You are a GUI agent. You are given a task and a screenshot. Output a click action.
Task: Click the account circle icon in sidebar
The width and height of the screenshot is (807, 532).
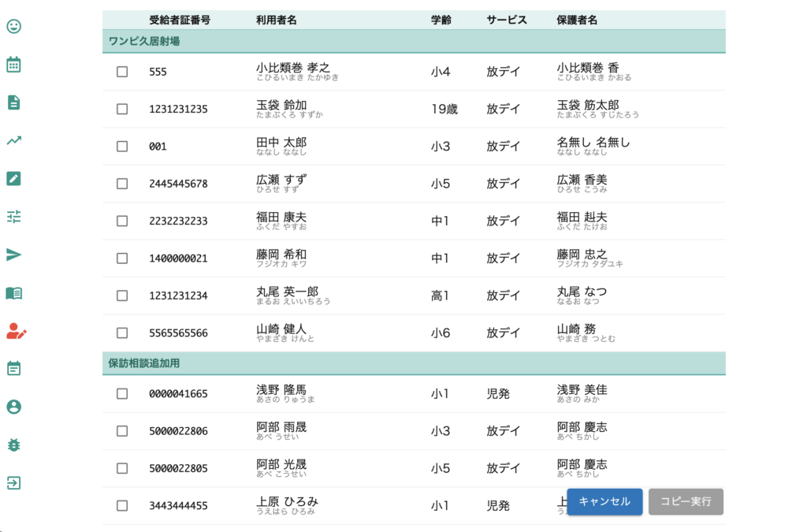pyautogui.click(x=14, y=407)
